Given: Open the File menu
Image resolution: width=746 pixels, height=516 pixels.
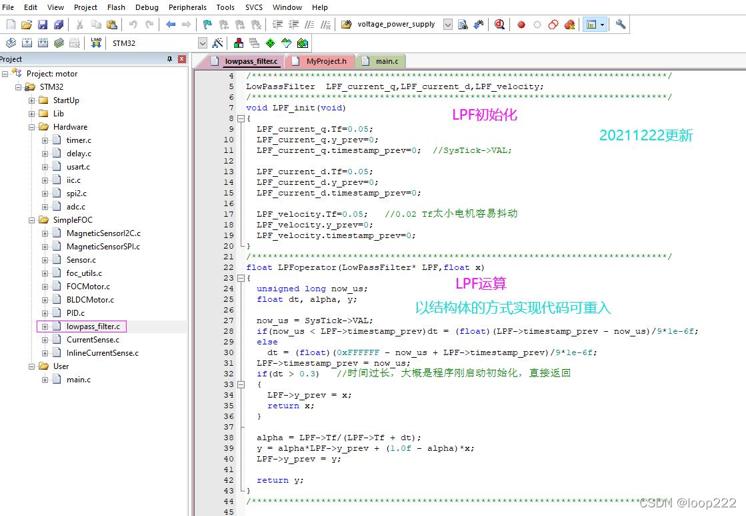Looking at the screenshot, I should tap(8, 7).
